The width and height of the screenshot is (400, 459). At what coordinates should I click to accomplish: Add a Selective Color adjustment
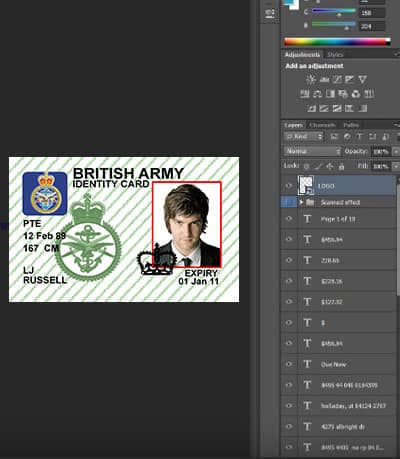pos(349,108)
